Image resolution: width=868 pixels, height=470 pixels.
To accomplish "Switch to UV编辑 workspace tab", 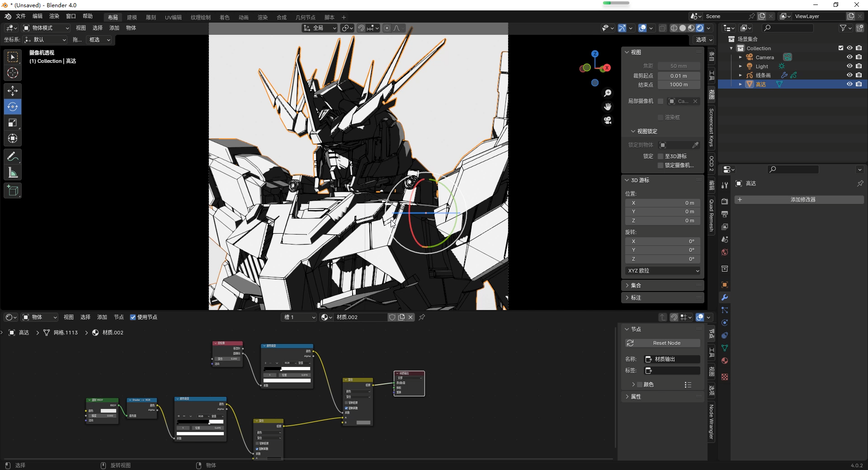I will click(x=173, y=17).
